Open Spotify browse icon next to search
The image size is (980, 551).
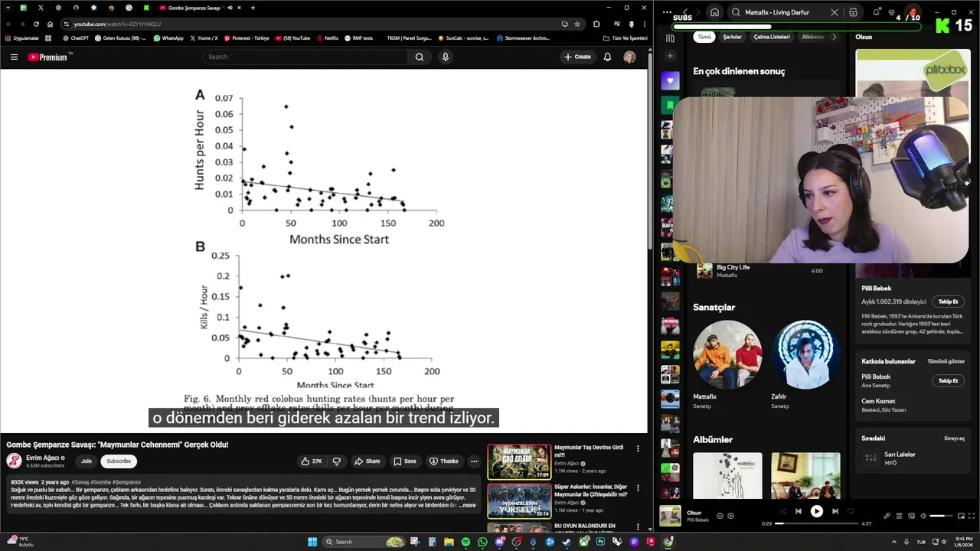[854, 12]
